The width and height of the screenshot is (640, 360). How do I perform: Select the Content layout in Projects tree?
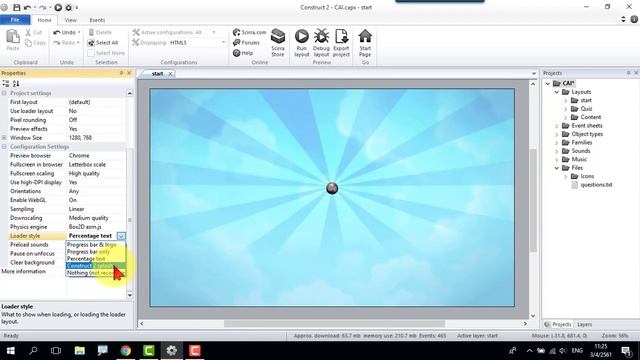pyautogui.click(x=591, y=117)
